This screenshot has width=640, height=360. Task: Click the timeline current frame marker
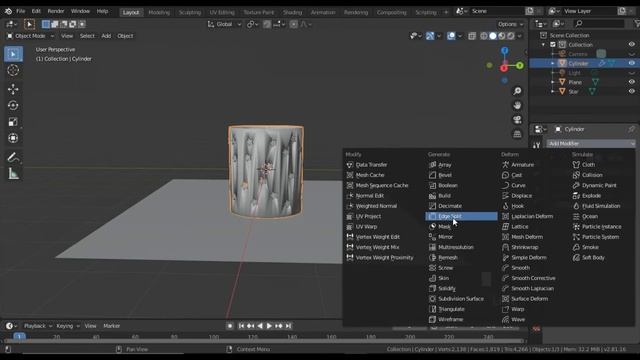tap(19, 337)
